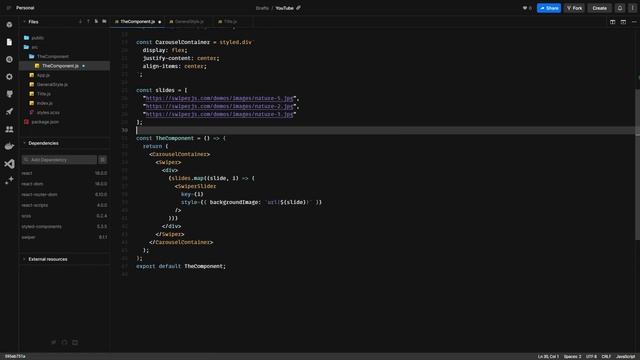Open the VS Code logo sidebar icon
The width and height of the screenshot is (640, 360).
coord(9,164)
